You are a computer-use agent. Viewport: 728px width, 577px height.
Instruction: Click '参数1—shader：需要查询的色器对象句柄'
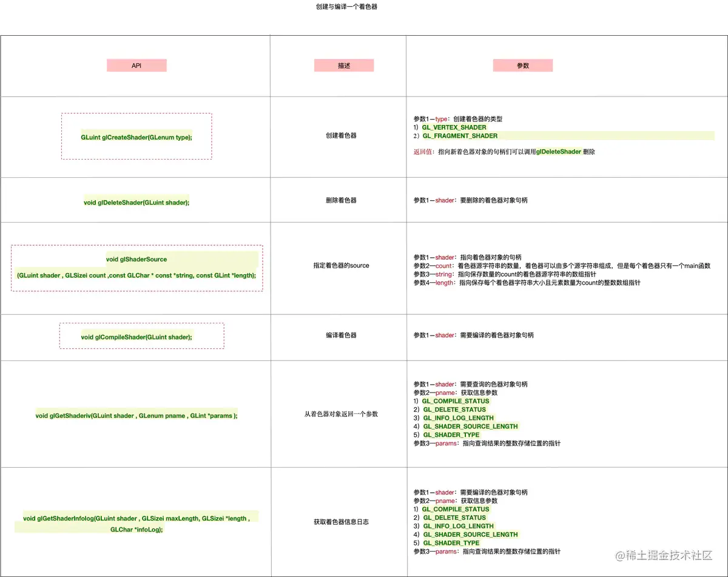(x=471, y=384)
